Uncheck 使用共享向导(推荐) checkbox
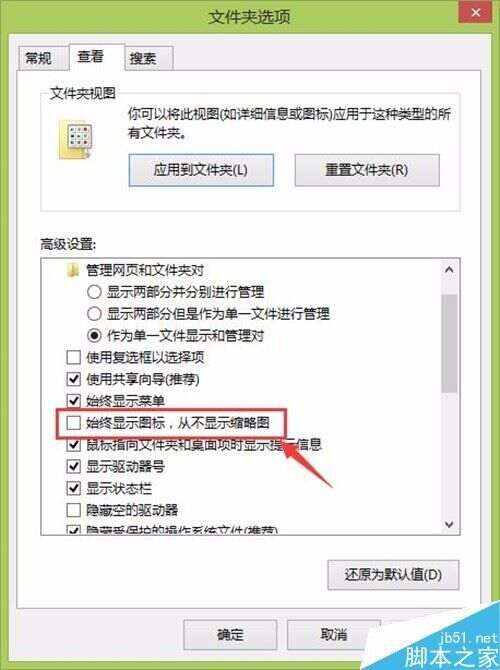The width and height of the screenshot is (500, 670). click(x=74, y=379)
